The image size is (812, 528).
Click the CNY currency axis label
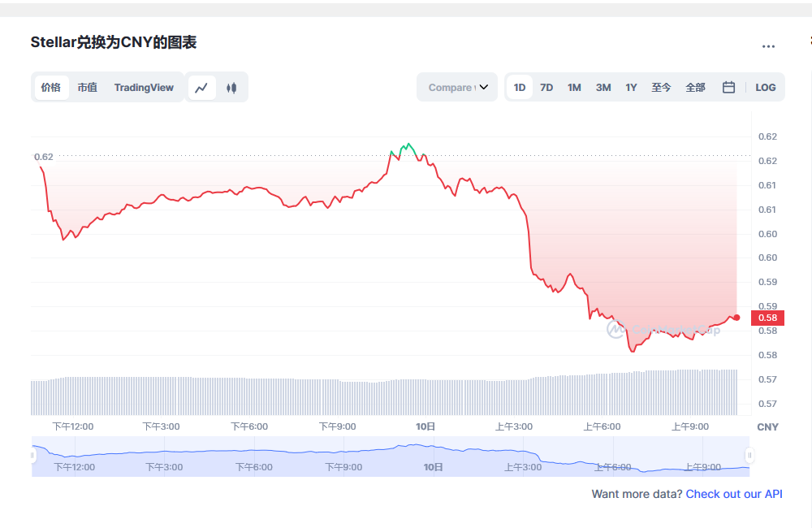pos(767,427)
